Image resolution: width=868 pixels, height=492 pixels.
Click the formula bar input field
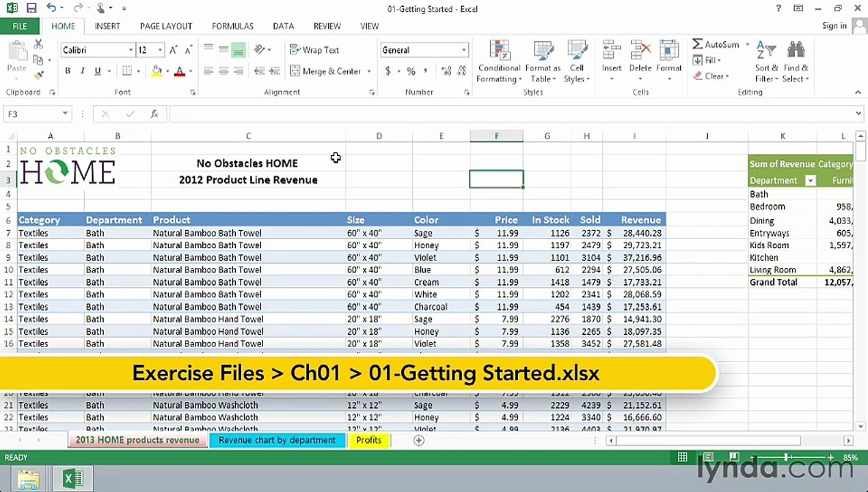tap(510, 114)
